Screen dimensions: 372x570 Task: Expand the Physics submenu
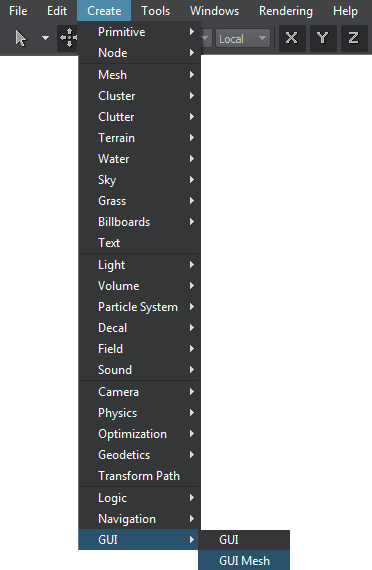pyautogui.click(x=140, y=413)
